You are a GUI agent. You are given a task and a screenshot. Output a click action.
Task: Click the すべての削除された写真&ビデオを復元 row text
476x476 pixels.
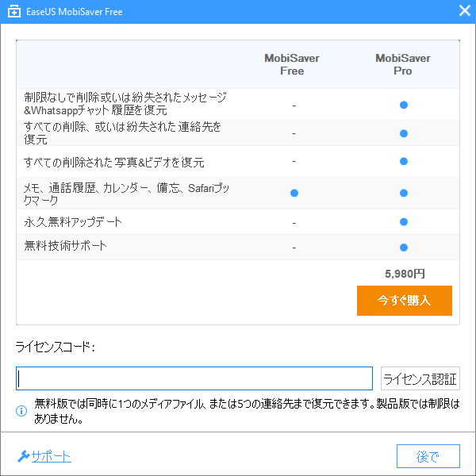(113, 162)
